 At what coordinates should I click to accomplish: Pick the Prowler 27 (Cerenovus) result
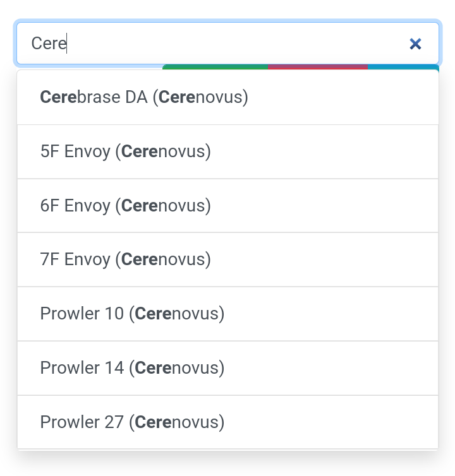(x=227, y=422)
